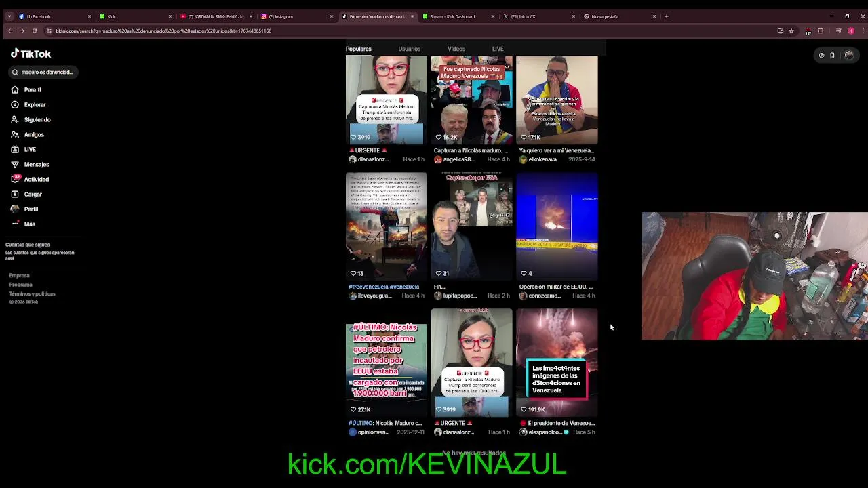
Task: Go to Siguiendo feed
Action: pos(31,119)
